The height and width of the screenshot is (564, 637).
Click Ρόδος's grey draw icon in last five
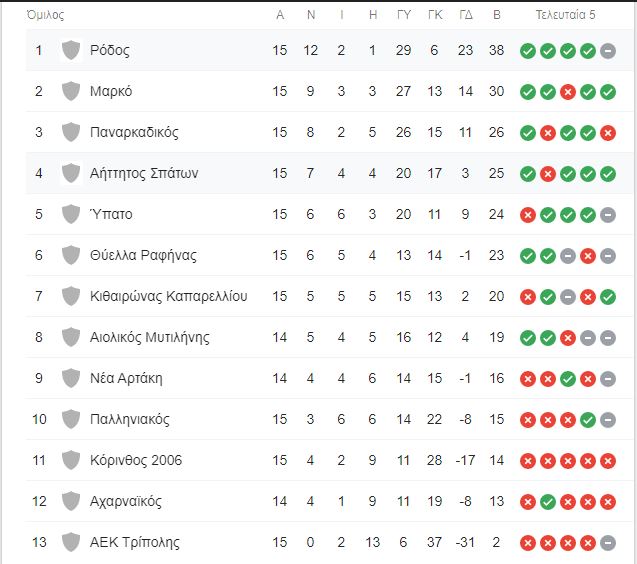tap(608, 51)
